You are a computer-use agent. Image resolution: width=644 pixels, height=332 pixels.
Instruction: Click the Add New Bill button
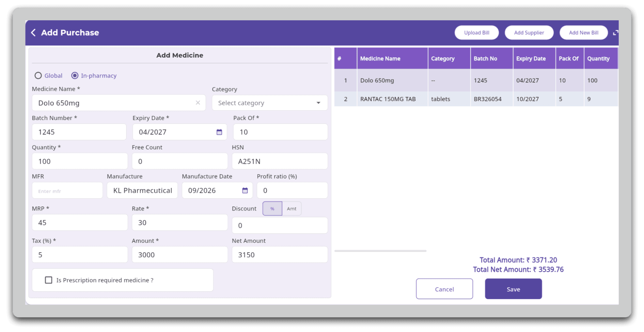tap(584, 33)
